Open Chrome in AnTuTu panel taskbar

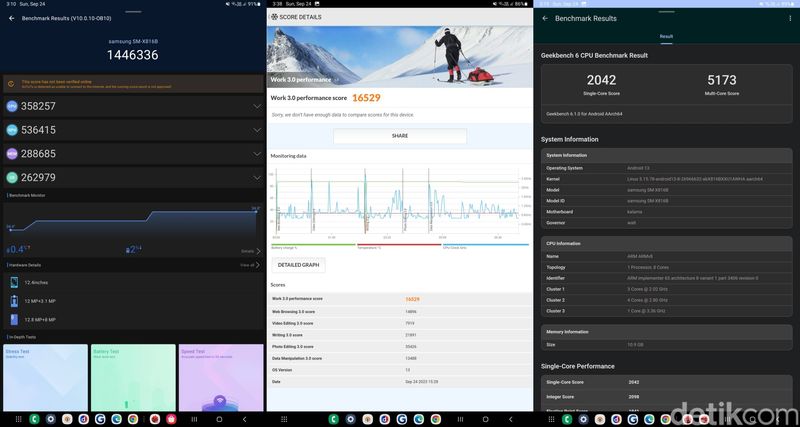point(133,419)
